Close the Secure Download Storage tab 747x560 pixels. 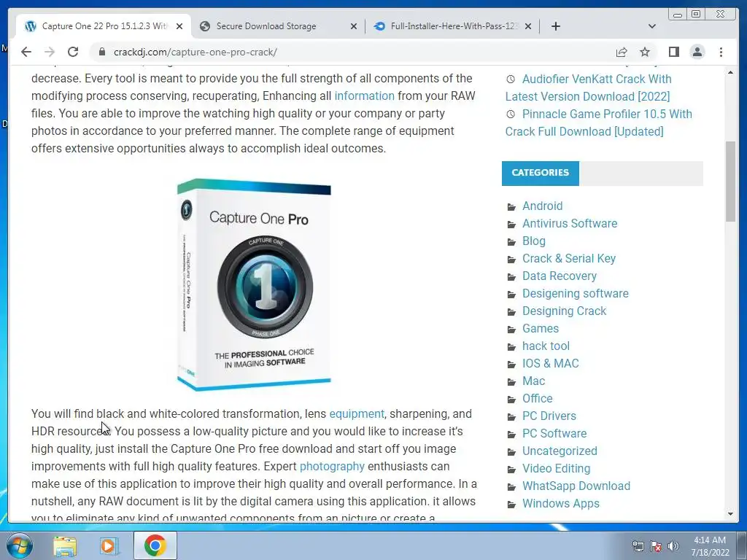(354, 26)
